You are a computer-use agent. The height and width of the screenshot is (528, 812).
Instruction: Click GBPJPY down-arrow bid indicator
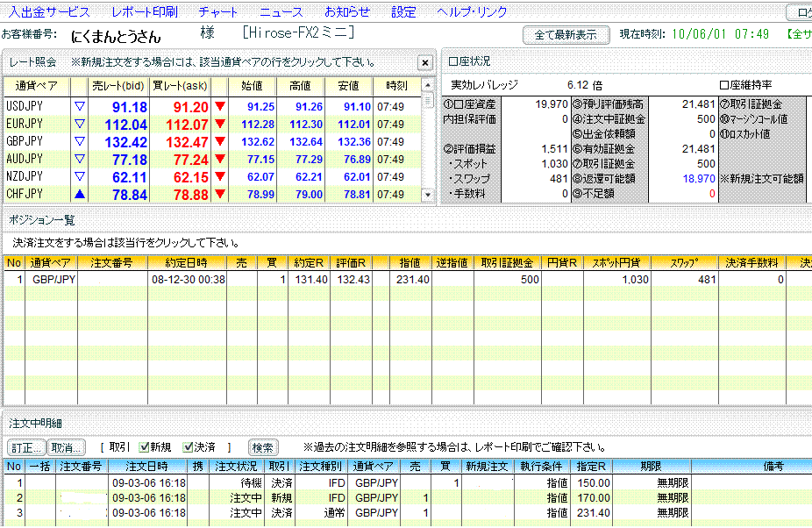tap(79, 141)
